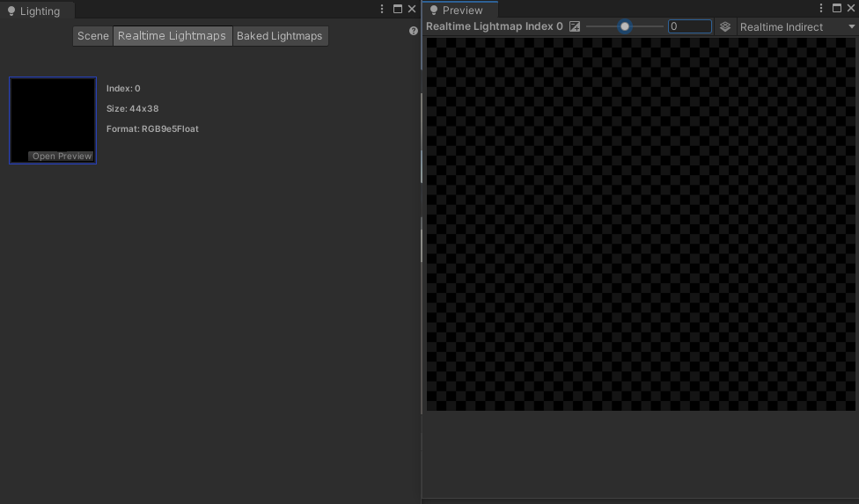Activate the Lighting window tab
Viewport: 859px width, 504px height.
[36, 11]
